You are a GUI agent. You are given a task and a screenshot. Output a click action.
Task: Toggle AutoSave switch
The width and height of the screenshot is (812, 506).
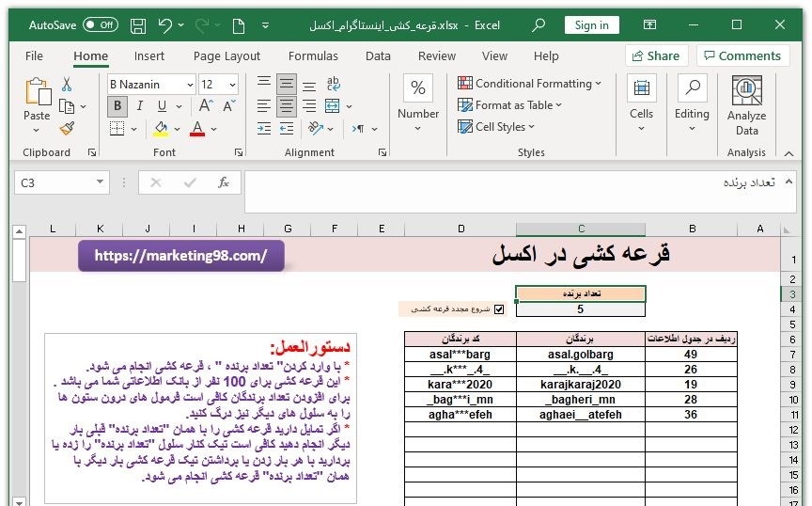coord(101,24)
